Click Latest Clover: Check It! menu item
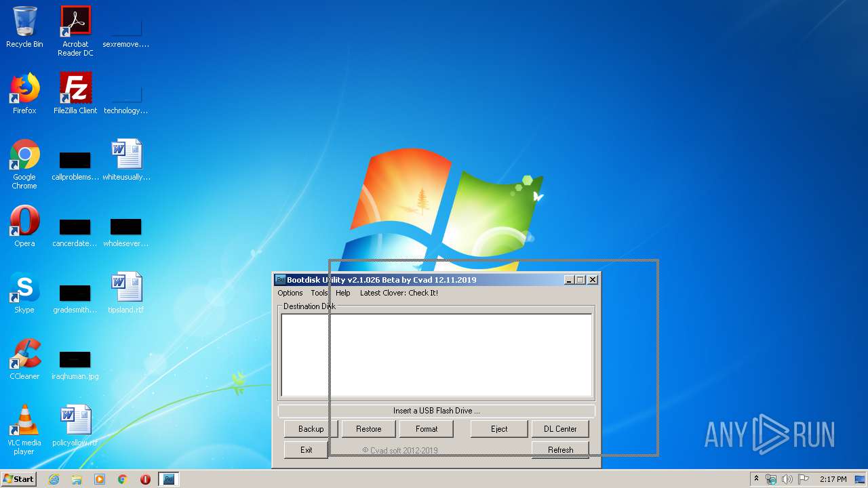Screen dimensions: 868x488 coord(399,293)
